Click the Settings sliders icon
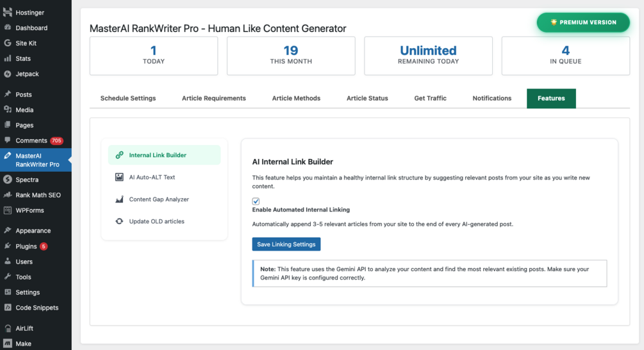 click(8, 292)
